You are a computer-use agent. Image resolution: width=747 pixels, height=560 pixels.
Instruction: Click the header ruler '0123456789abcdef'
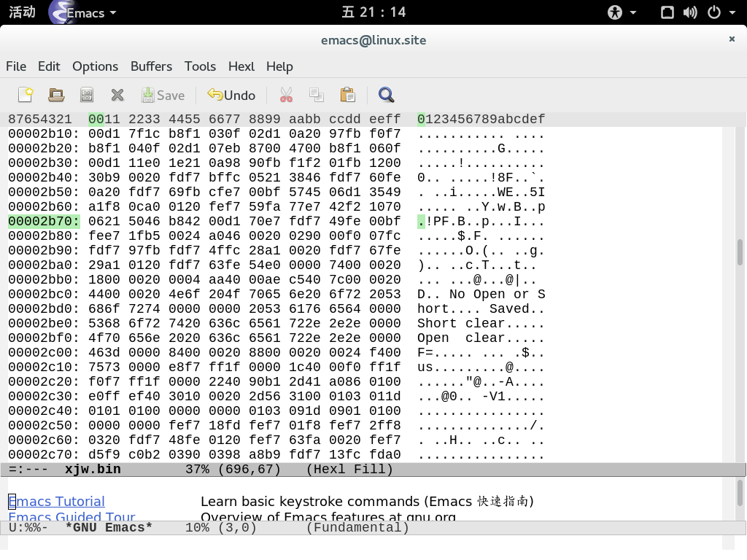(481, 119)
